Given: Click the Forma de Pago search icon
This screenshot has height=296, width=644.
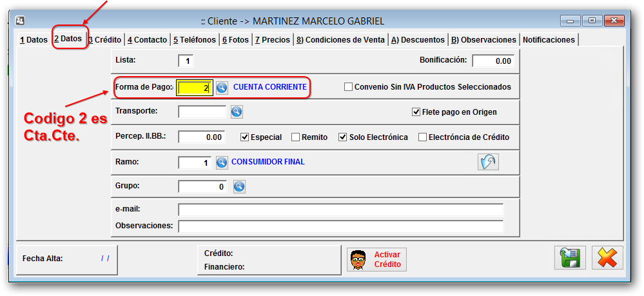Looking at the screenshot, I should pyautogui.click(x=222, y=87).
